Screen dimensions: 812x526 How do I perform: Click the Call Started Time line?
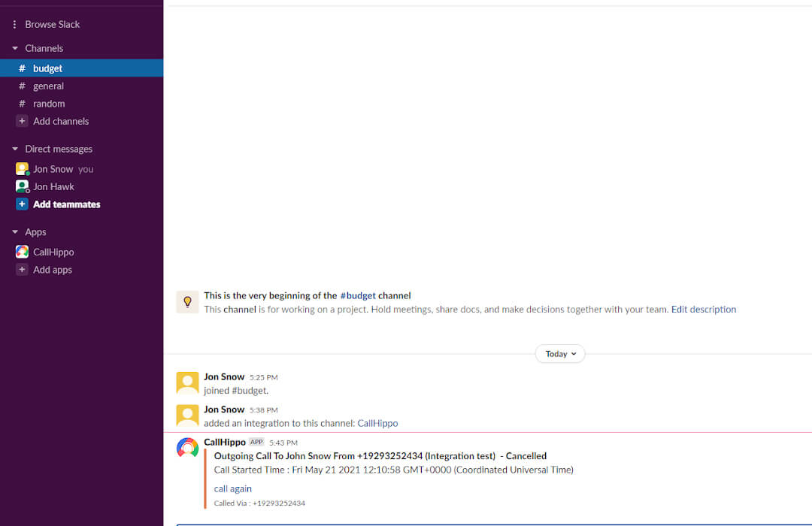pyautogui.click(x=393, y=470)
